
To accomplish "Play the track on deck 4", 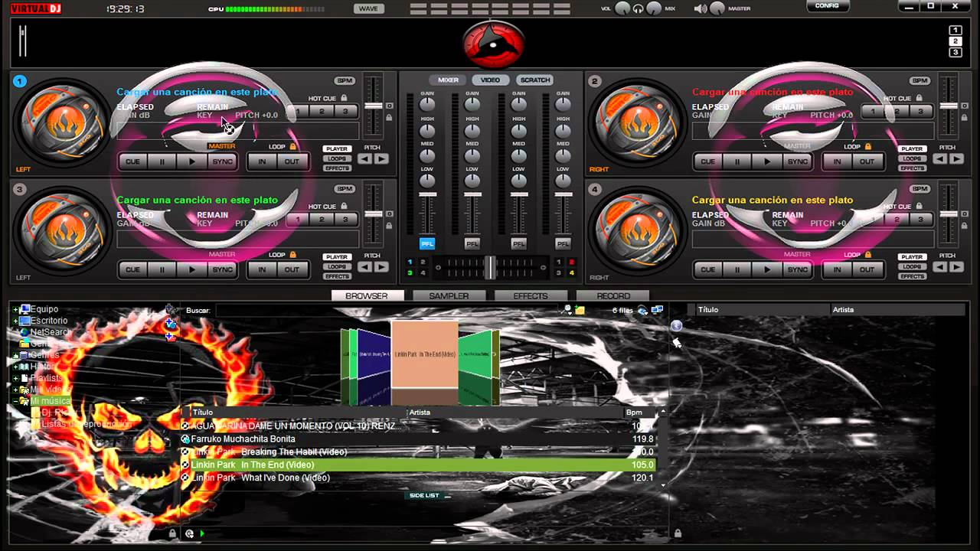I will pos(767,269).
